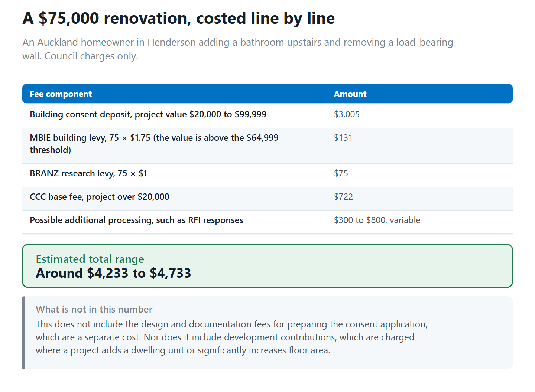
Task: Select the 'Building consent deposit' row label
Action: [x=148, y=114]
